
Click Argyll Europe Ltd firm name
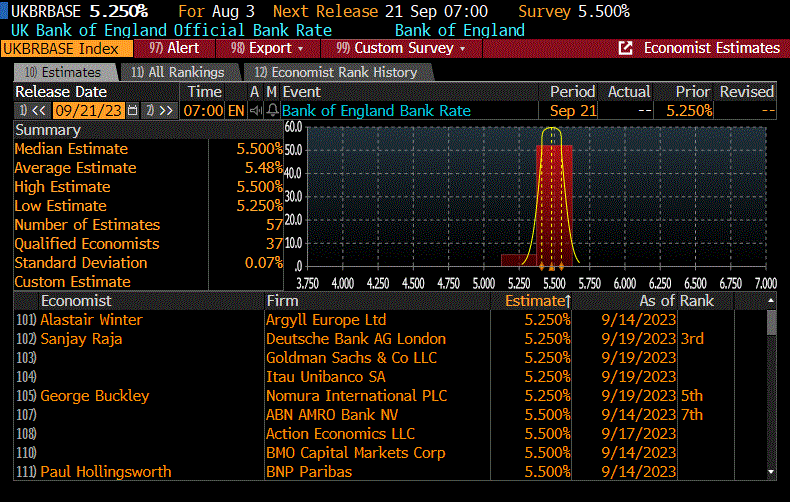tap(326, 320)
